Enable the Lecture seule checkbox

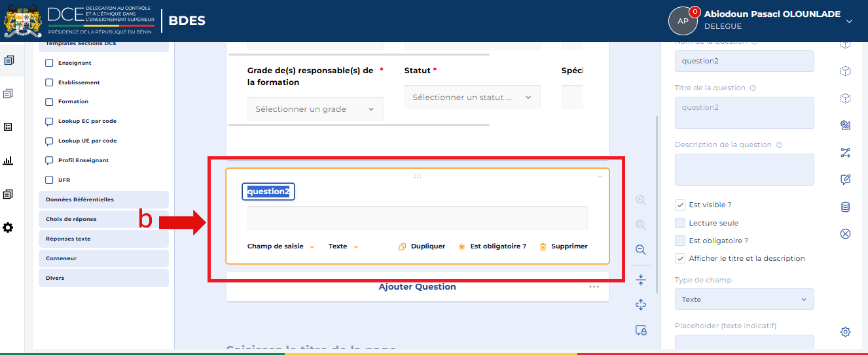tap(680, 223)
